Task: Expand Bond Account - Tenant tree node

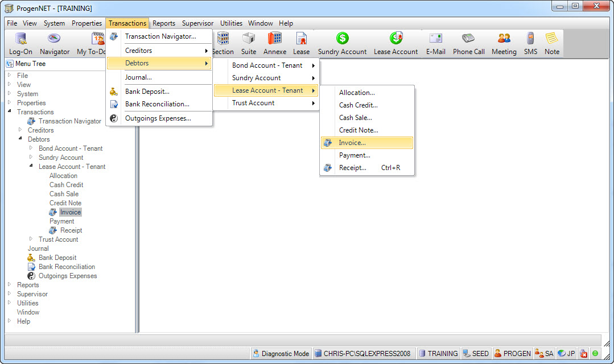Action: tap(31, 148)
